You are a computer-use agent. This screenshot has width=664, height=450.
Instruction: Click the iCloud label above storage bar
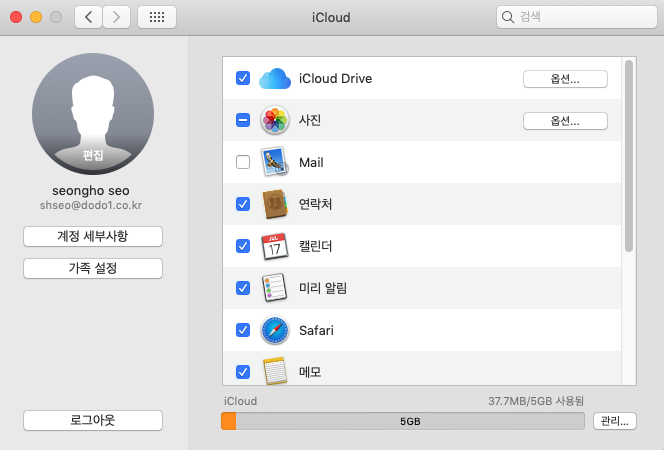point(240,401)
